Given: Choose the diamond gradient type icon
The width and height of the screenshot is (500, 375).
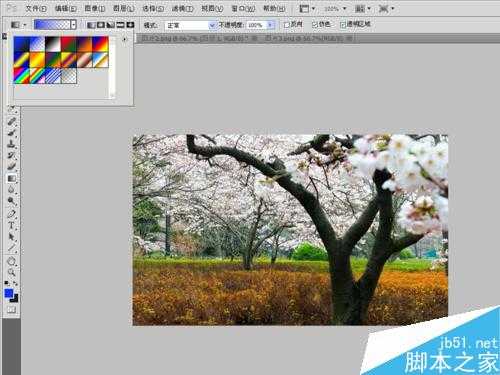Looking at the screenshot, I should [x=130, y=25].
